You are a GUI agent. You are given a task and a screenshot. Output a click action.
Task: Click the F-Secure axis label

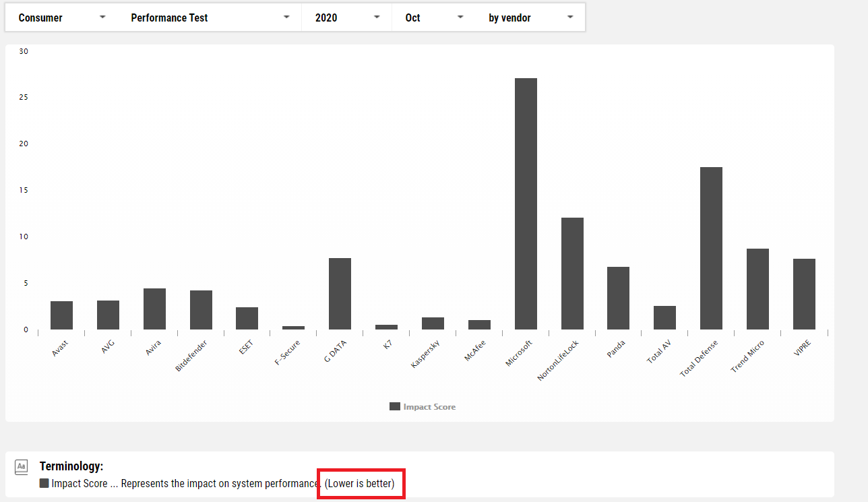coord(287,352)
